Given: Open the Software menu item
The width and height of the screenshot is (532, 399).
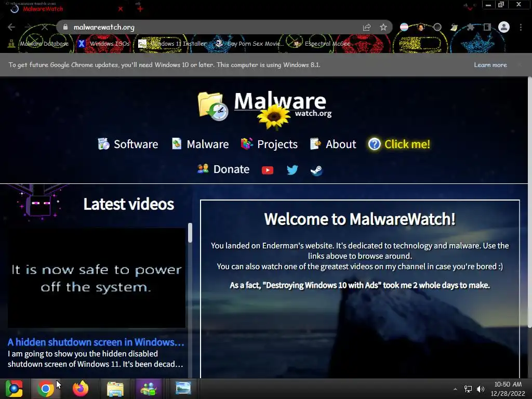Looking at the screenshot, I should coord(128,144).
